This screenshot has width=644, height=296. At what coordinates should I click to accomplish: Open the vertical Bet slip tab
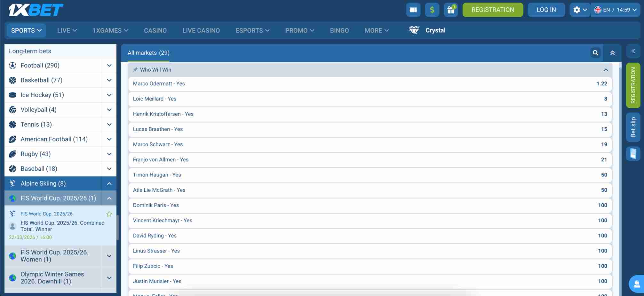[x=633, y=127]
